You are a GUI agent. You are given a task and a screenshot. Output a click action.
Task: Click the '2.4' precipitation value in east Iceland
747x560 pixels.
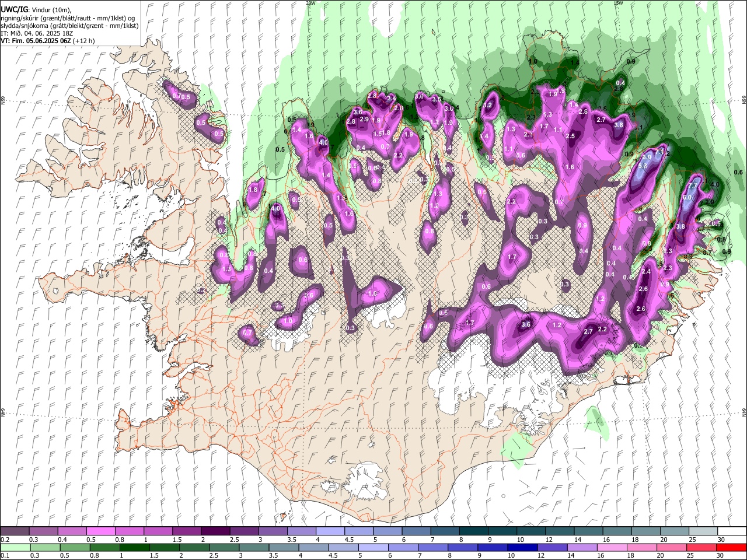click(x=646, y=272)
